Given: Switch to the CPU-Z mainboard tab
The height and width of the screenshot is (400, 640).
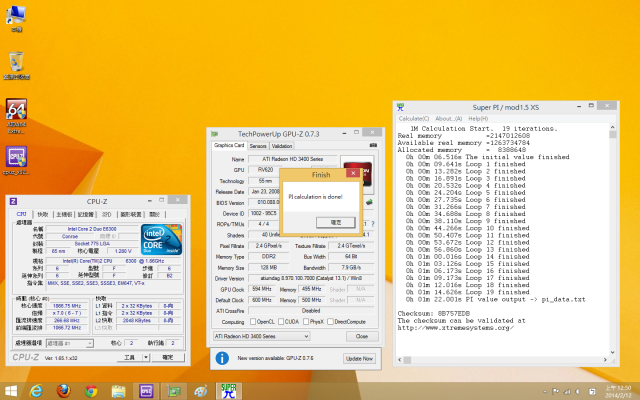Looking at the screenshot, I should [64, 214].
